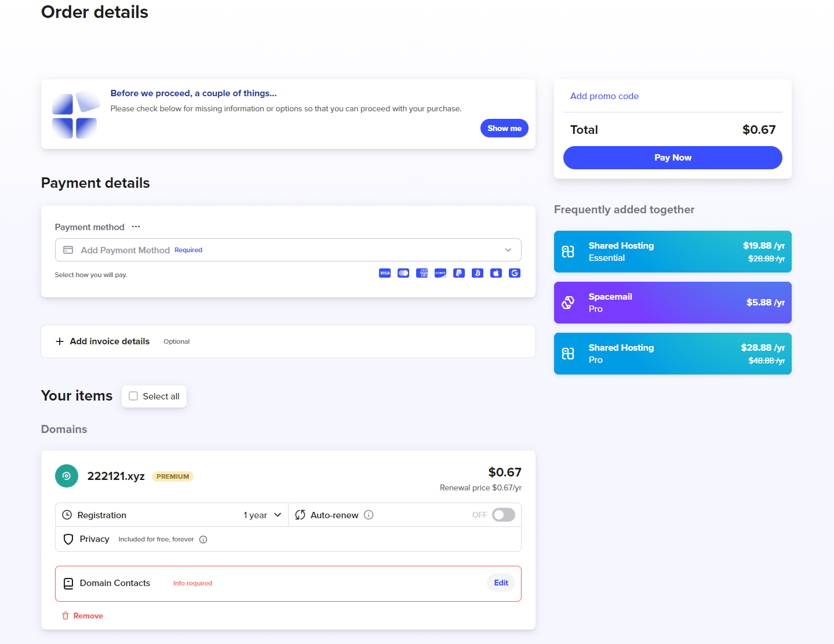Click the PayPal payment icon
Image resolution: width=834 pixels, height=644 pixels.
pos(459,273)
